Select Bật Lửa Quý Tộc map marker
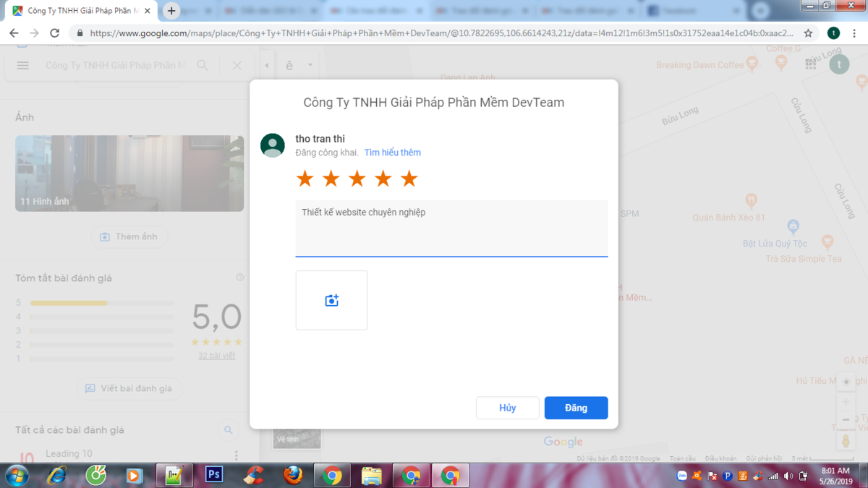 (x=793, y=227)
